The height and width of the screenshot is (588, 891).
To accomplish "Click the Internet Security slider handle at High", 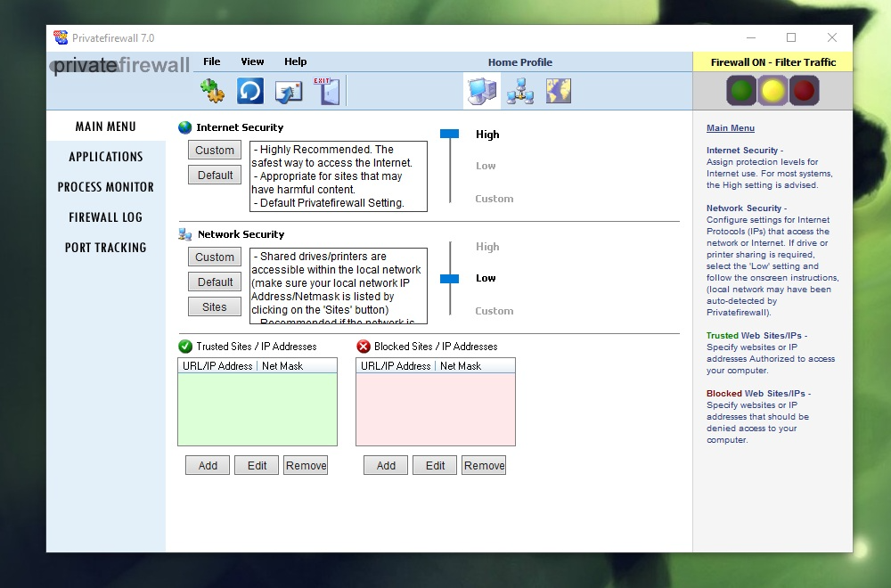I will coord(449,134).
